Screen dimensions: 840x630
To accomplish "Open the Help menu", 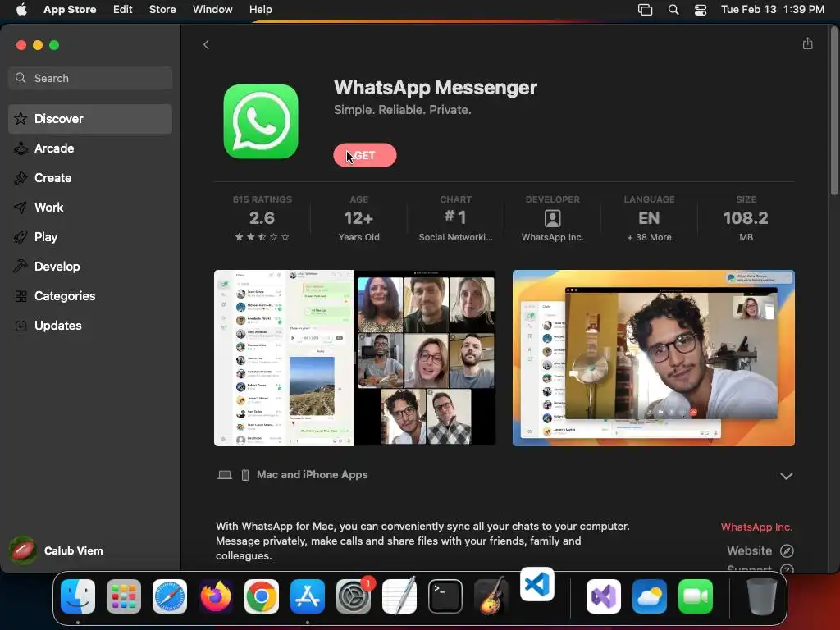I will coord(260,10).
